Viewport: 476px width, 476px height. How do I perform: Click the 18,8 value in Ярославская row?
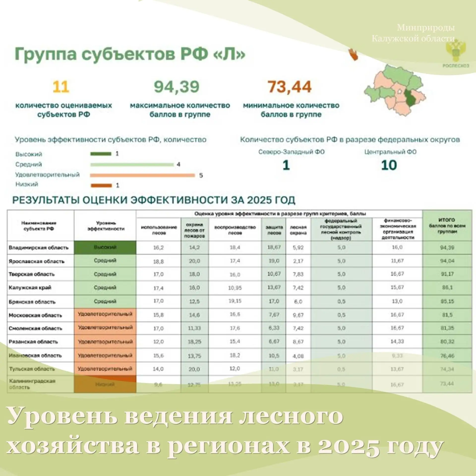pos(158,262)
